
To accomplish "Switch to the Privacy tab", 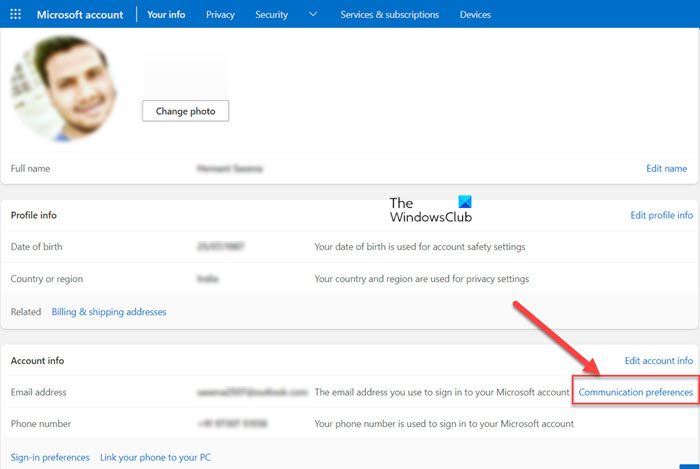I will [220, 15].
